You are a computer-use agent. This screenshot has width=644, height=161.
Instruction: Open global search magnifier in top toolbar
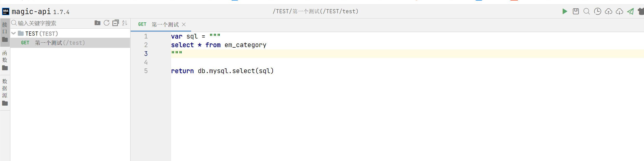click(587, 11)
